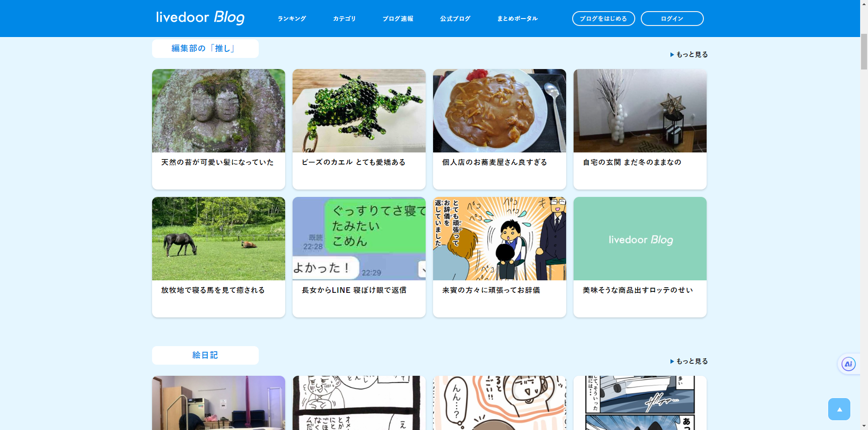Click the ブログをはじめる button
The height and width of the screenshot is (430, 868).
pyautogui.click(x=604, y=19)
